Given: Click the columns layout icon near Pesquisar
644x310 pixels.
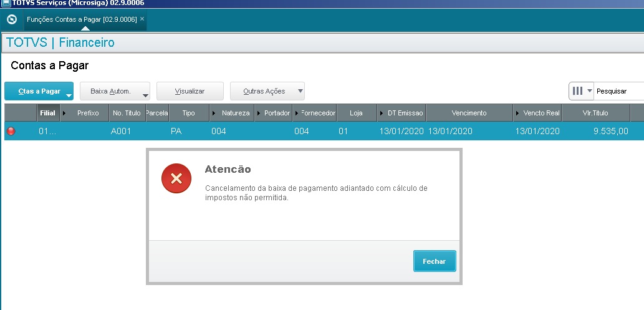Looking at the screenshot, I should tap(577, 91).
